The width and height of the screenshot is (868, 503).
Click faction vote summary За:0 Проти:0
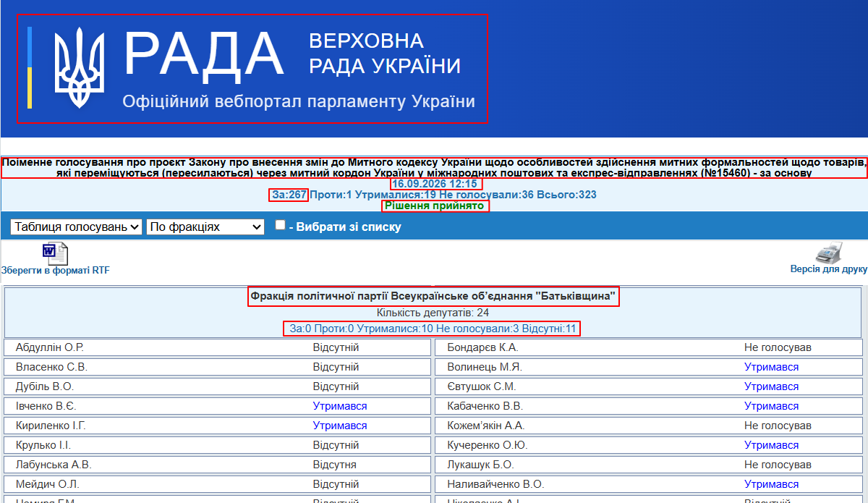pos(433,329)
